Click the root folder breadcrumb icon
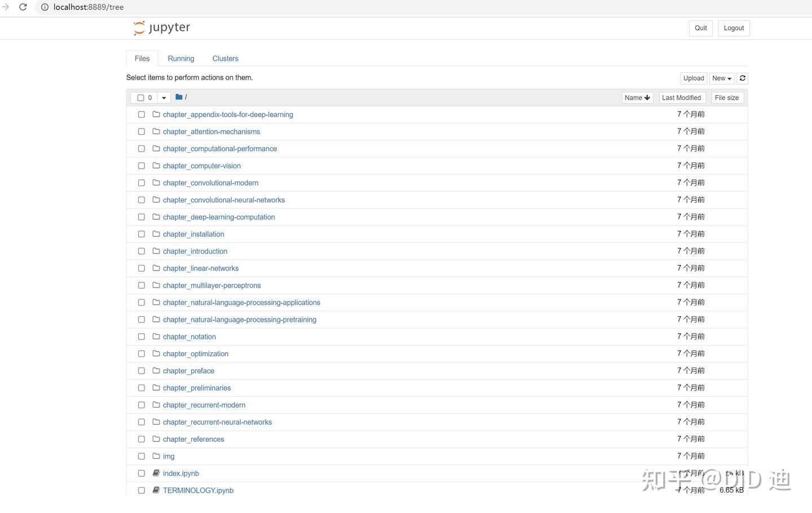This screenshot has width=812, height=513. tap(179, 97)
